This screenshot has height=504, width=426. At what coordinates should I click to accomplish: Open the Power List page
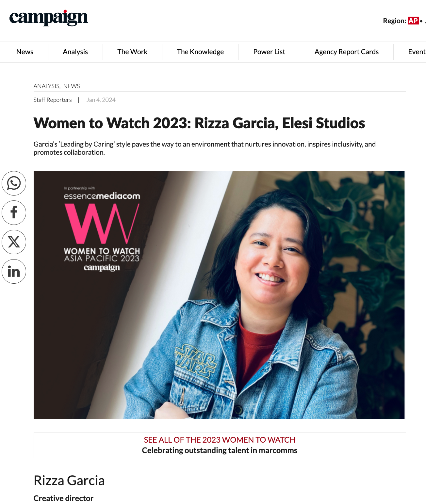pos(269,52)
